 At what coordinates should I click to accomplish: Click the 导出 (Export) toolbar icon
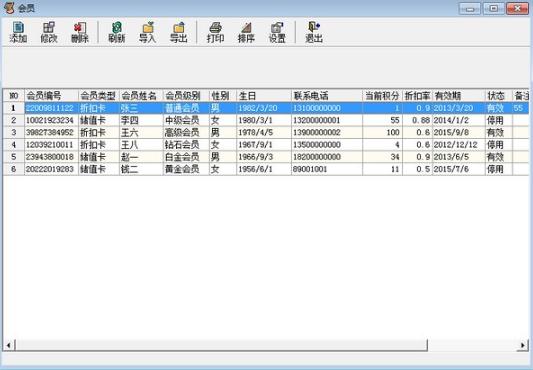[178, 32]
